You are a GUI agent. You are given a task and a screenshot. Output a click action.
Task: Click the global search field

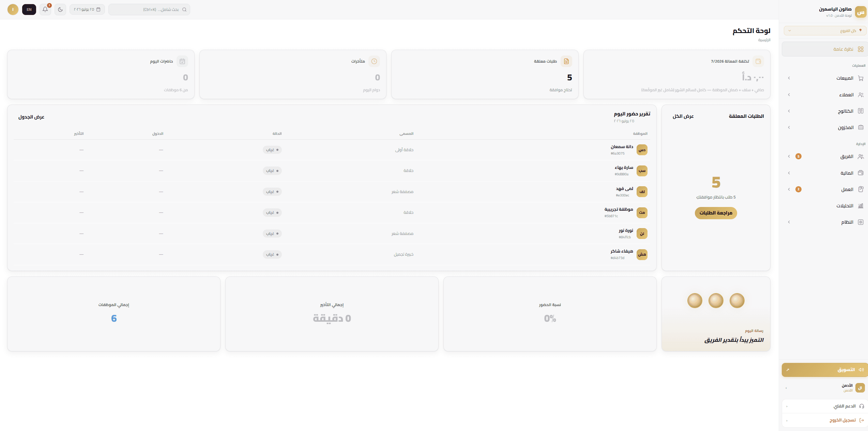[149, 10]
